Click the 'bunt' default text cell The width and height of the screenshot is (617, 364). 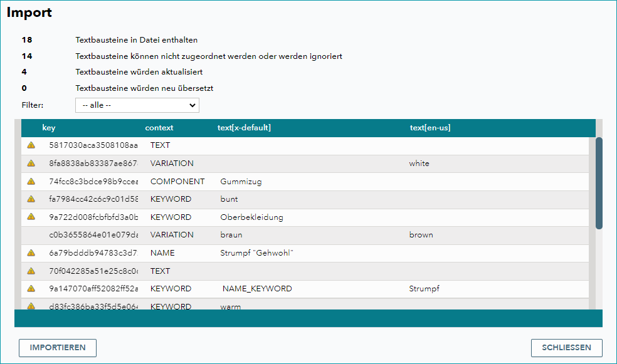coord(229,199)
